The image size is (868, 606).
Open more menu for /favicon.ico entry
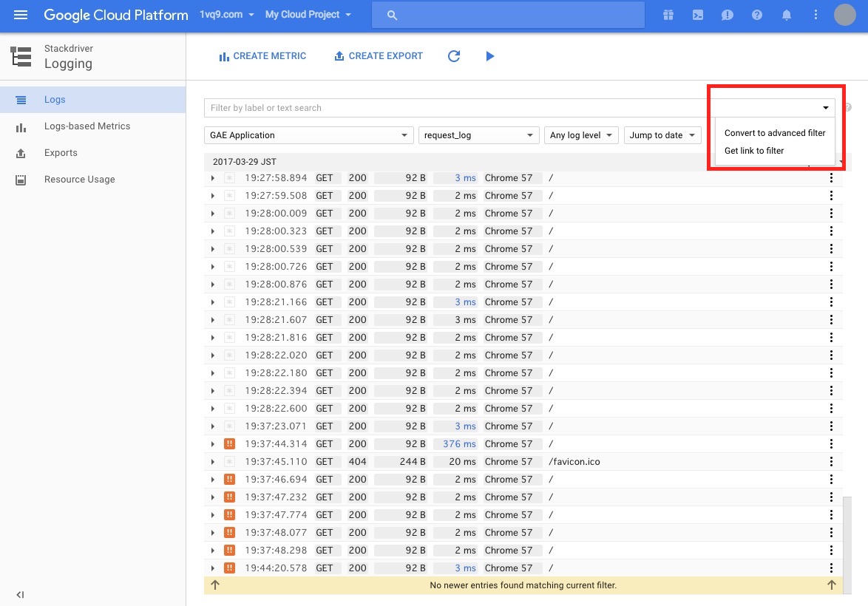click(831, 462)
